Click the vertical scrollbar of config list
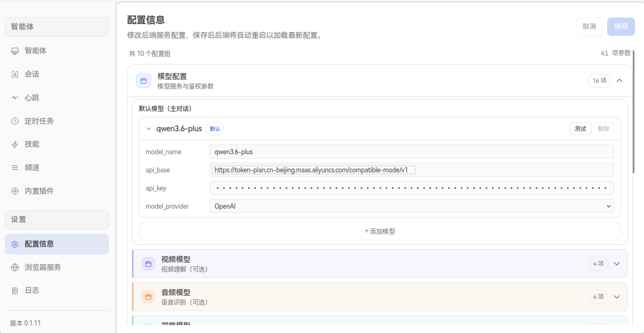Viewport: 644px width, 333px height. [x=633, y=112]
